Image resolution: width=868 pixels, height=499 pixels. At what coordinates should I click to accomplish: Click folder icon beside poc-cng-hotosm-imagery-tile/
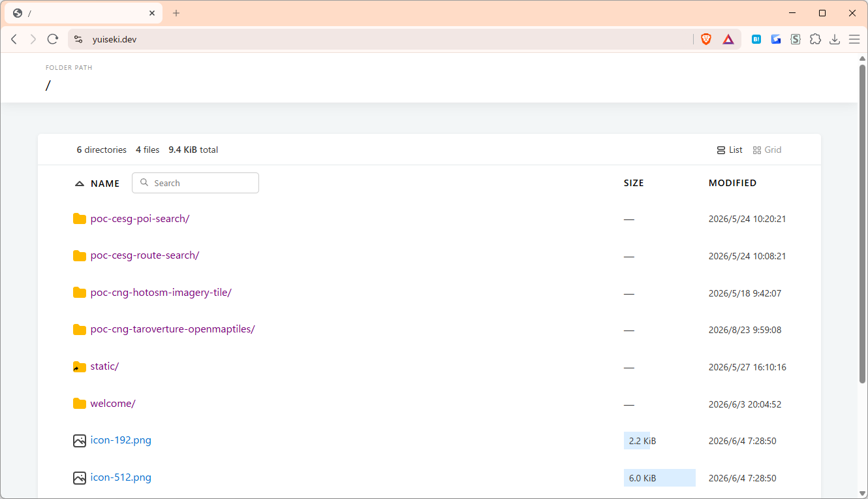pos(80,293)
